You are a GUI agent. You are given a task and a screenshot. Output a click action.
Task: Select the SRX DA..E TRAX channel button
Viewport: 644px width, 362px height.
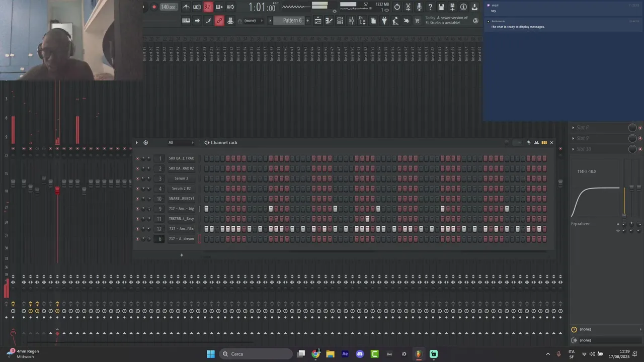point(181,158)
